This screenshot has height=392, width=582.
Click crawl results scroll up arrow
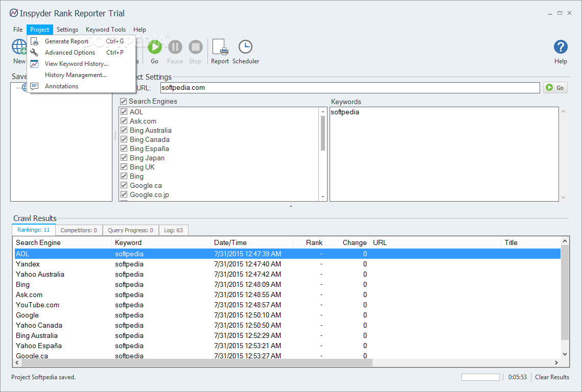[565, 241]
